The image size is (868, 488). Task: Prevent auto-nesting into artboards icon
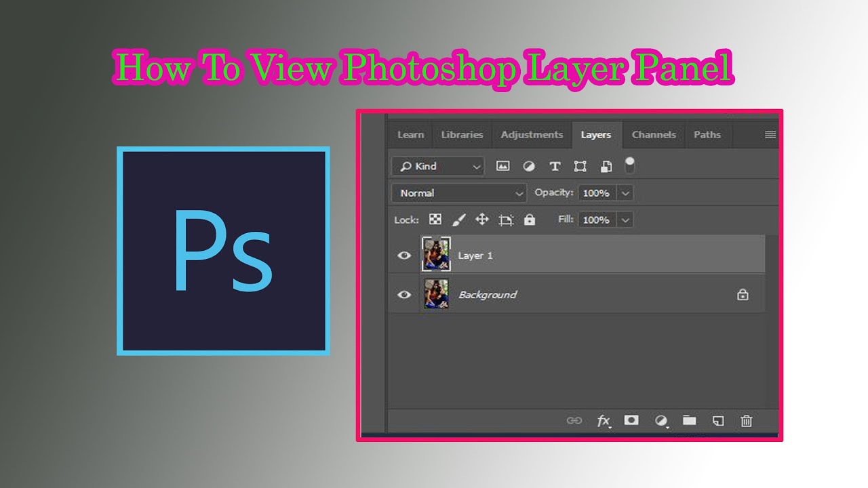point(506,220)
